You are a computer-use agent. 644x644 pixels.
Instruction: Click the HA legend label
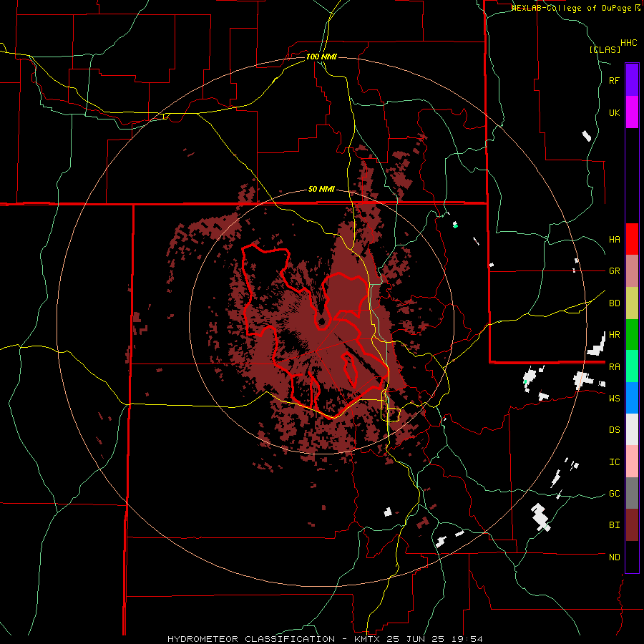click(614, 240)
